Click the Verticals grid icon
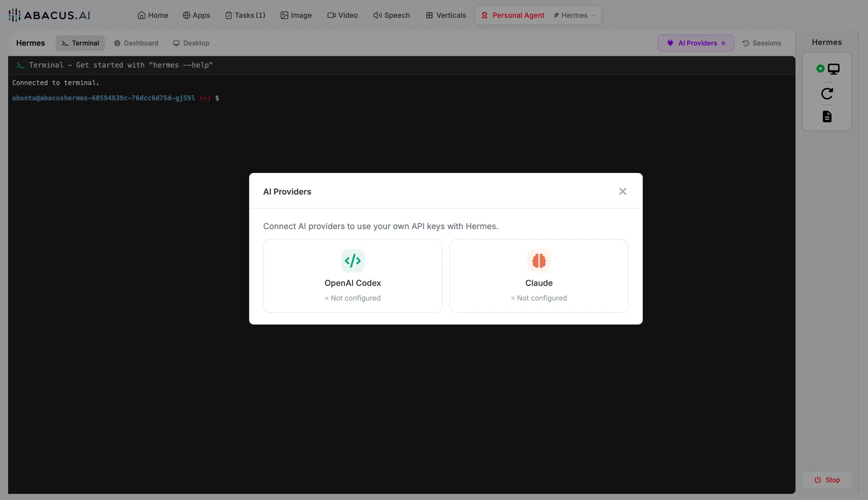 tap(429, 15)
